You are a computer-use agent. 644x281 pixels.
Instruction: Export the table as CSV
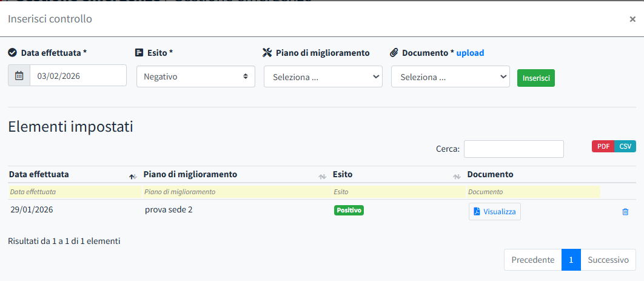click(625, 146)
